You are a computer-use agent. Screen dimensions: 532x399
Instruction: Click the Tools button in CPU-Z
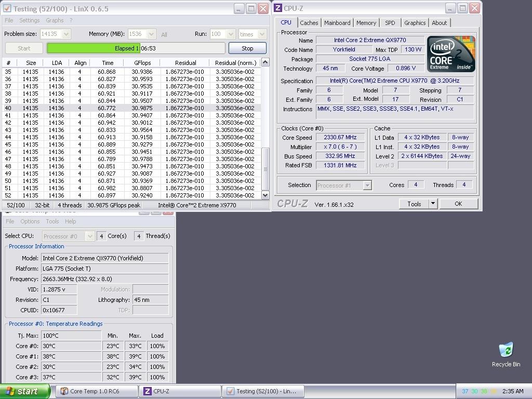pos(414,204)
